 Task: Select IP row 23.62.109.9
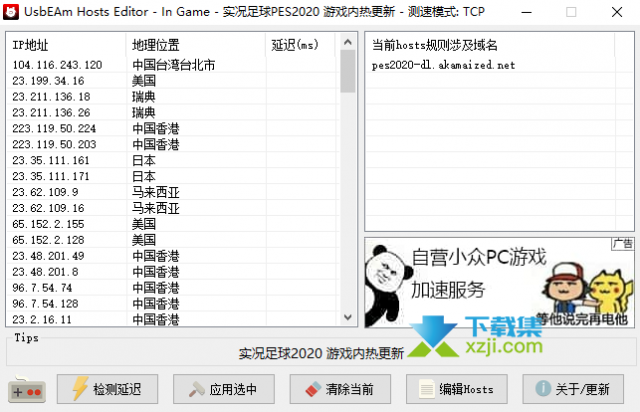tap(173, 192)
